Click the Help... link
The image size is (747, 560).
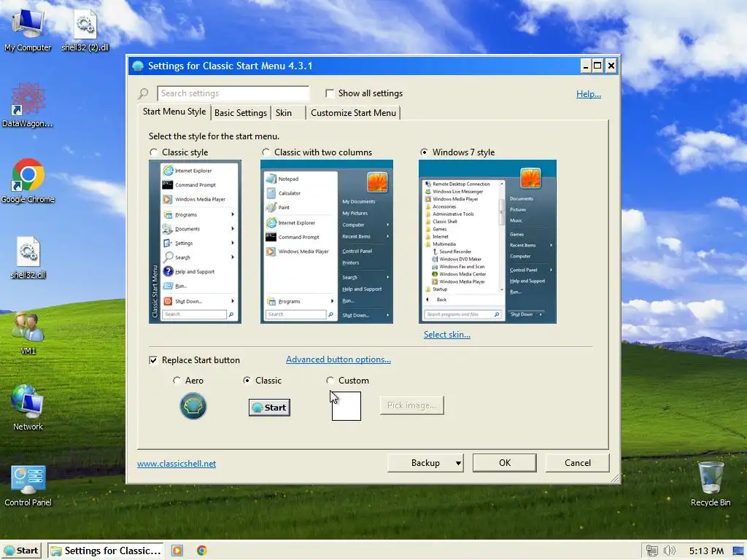(589, 94)
